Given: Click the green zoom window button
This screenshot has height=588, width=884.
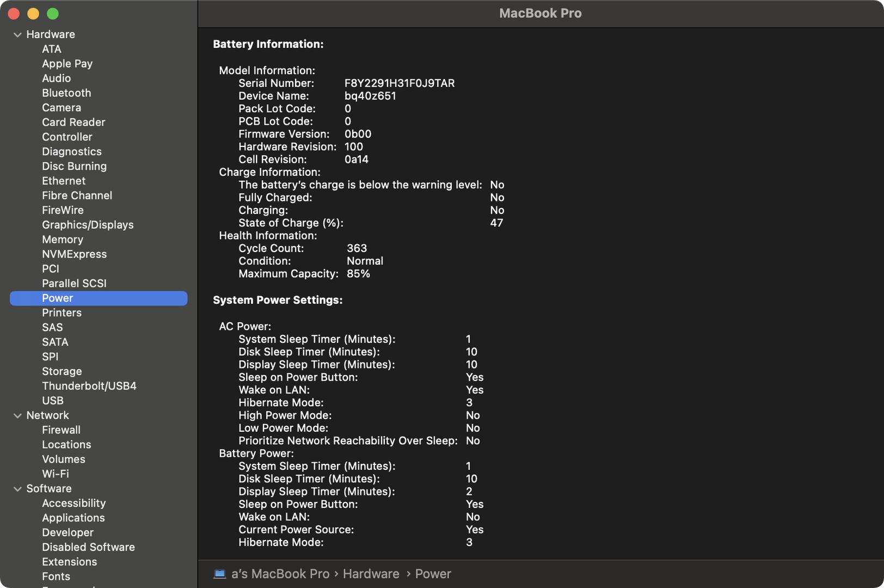Looking at the screenshot, I should pyautogui.click(x=53, y=14).
